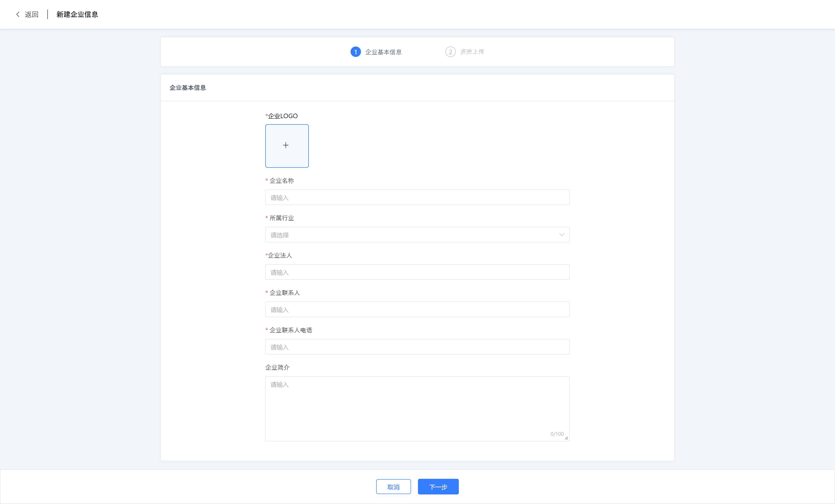Screen dimensions: 835x504
Task: Grab the textarea resize handle
Action: click(x=566, y=438)
